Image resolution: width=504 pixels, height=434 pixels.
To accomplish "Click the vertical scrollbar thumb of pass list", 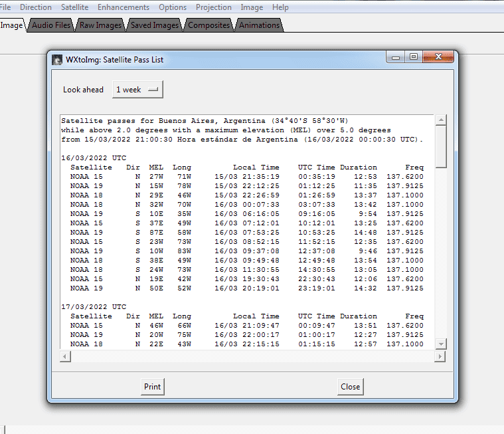I will point(440,146).
